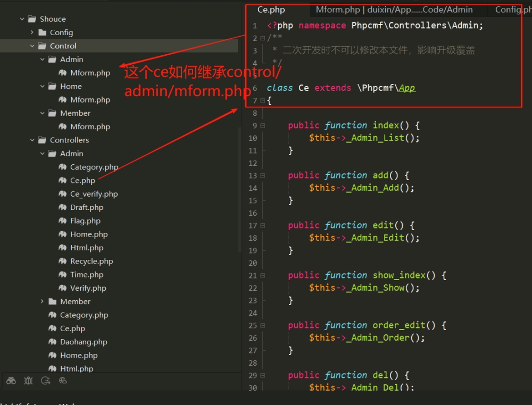Click the circular arrows sync icon
The width and height of the screenshot is (532, 405).
[45, 381]
